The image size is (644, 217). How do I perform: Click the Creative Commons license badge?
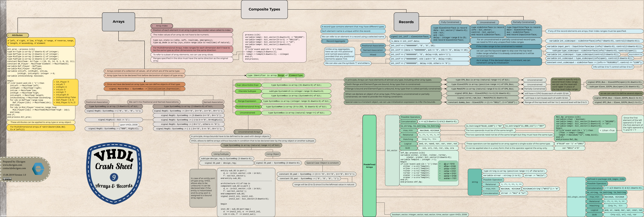(x=7, y=179)
